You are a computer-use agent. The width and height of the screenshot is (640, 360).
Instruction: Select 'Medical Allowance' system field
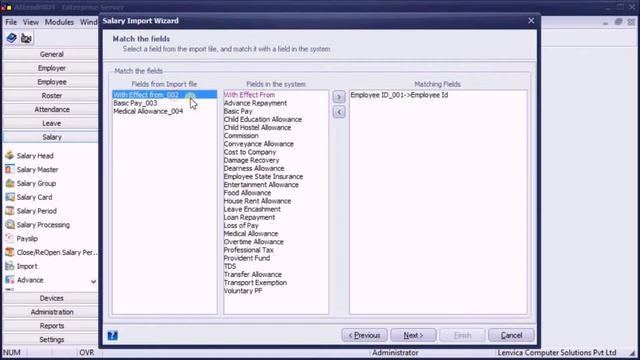(251, 233)
